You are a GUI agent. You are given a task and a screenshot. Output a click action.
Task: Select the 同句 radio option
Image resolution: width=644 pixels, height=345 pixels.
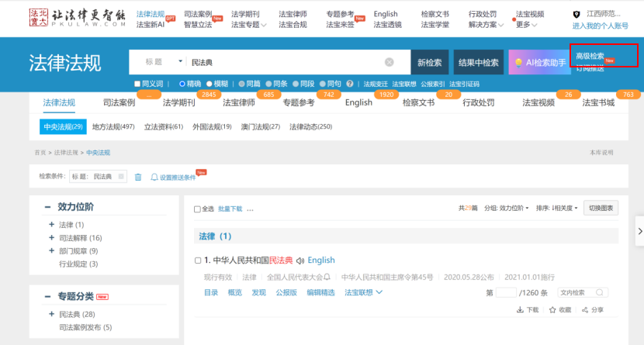tap(323, 84)
